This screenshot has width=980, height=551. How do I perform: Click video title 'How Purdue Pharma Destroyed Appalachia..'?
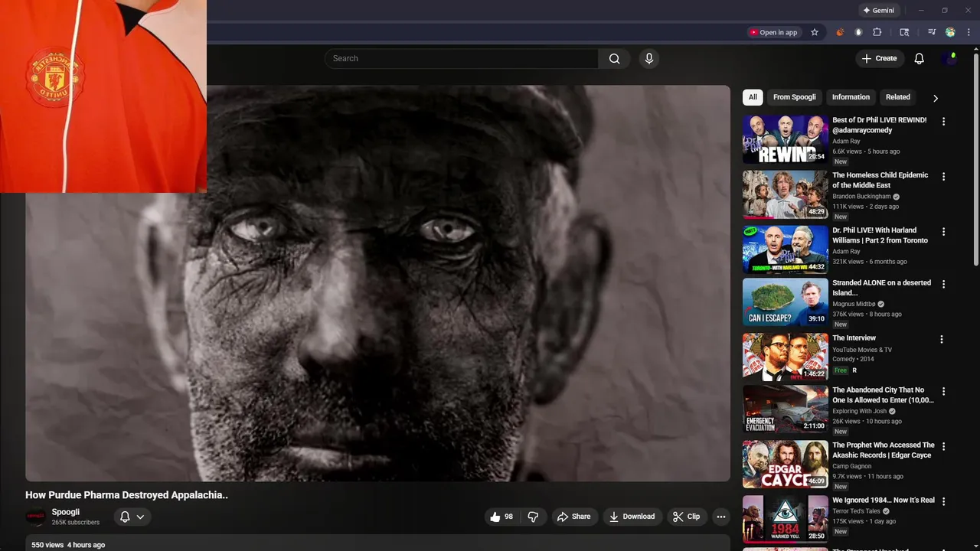(x=126, y=495)
